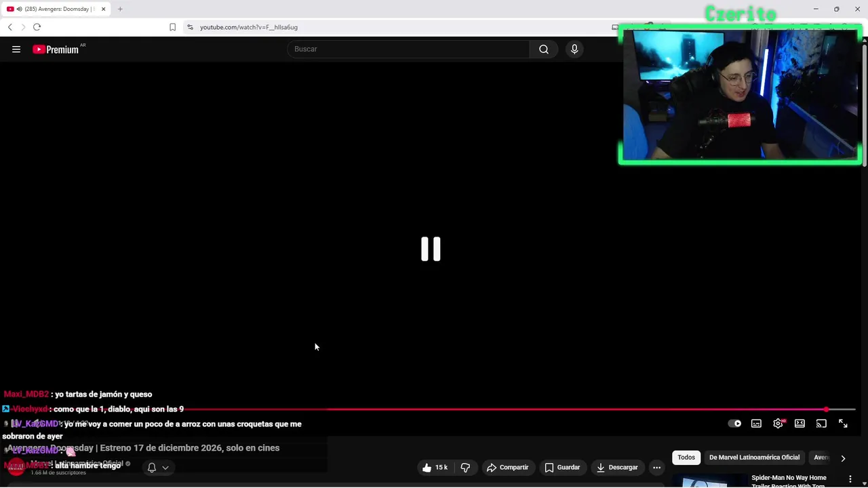Go to YouTube Premium home logo

click(x=56, y=49)
